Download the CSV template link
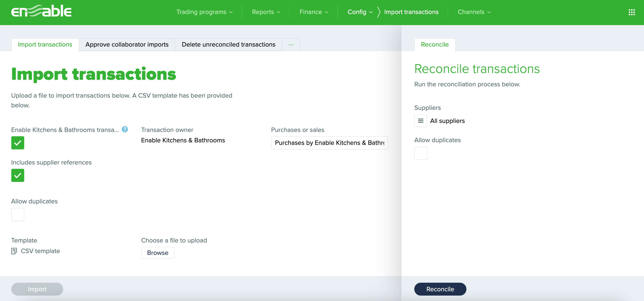 click(x=40, y=251)
